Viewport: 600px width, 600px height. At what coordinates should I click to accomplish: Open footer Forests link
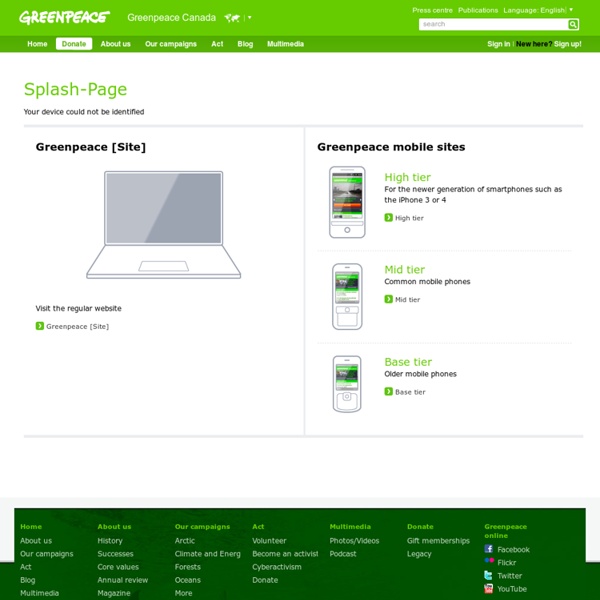[188, 567]
